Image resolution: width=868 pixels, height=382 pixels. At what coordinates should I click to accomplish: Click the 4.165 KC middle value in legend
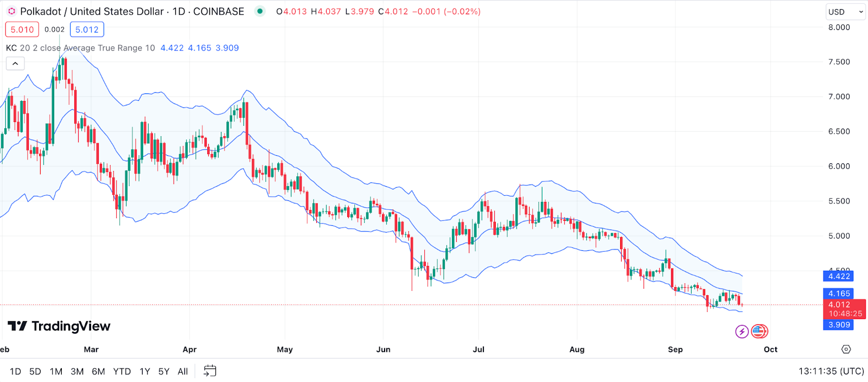(200, 48)
